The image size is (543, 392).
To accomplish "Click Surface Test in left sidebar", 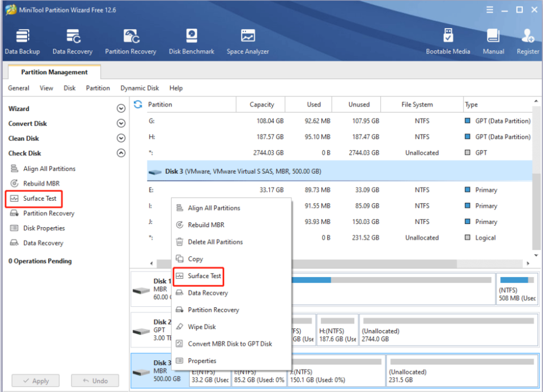I will [x=40, y=199].
